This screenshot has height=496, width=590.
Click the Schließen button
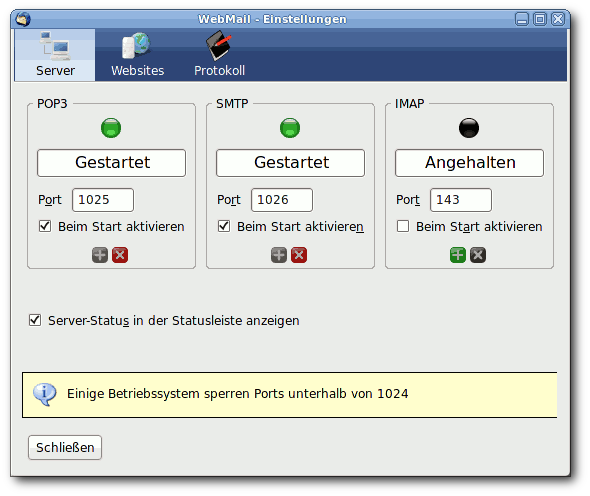65,447
